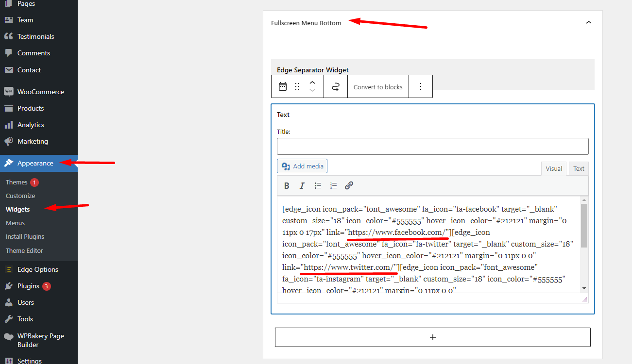This screenshot has width=632, height=364.
Task: Click the legacy widget calendar icon
Action: pyautogui.click(x=283, y=86)
